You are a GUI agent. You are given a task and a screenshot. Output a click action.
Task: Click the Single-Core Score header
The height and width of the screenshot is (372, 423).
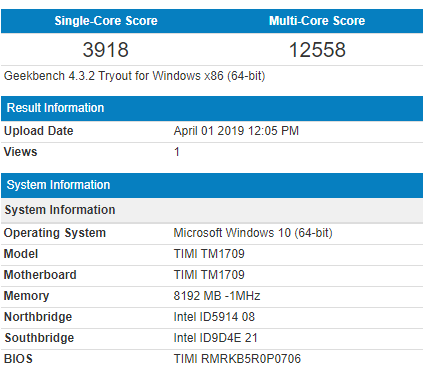106,21
